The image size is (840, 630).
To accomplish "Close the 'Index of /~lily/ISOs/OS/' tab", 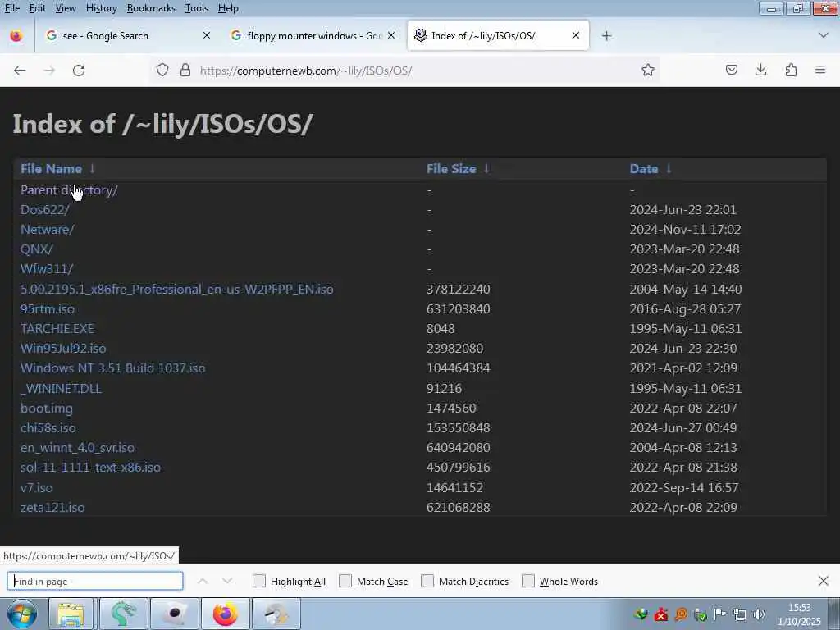I will pyautogui.click(x=575, y=35).
